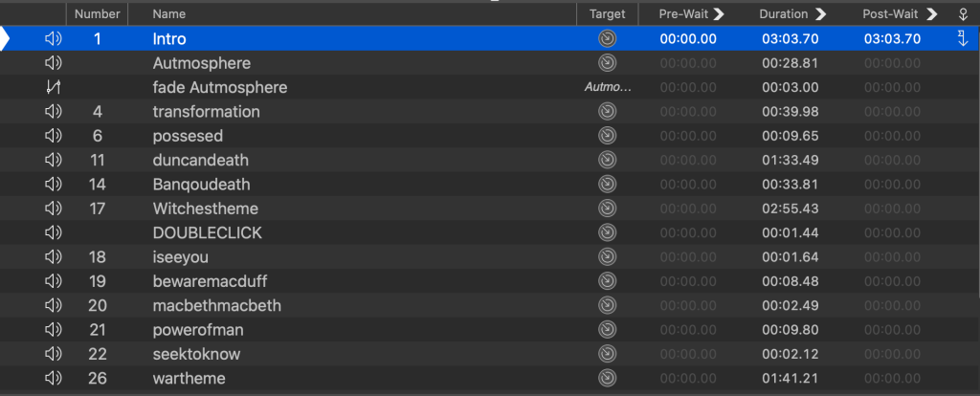Expand the Duration column header arrow
Image resolution: width=980 pixels, height=396 pixels.
point(819,14)
